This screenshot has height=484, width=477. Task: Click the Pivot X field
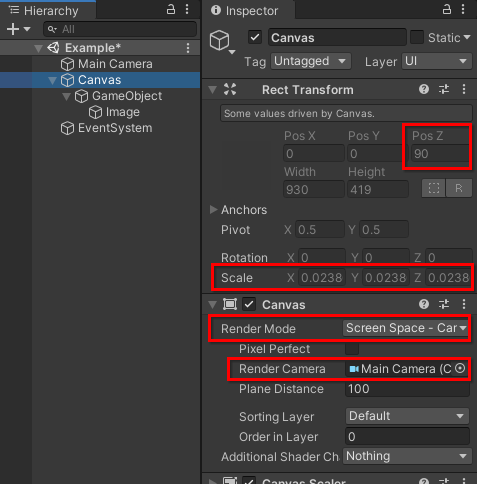click(x=320, y=230)
